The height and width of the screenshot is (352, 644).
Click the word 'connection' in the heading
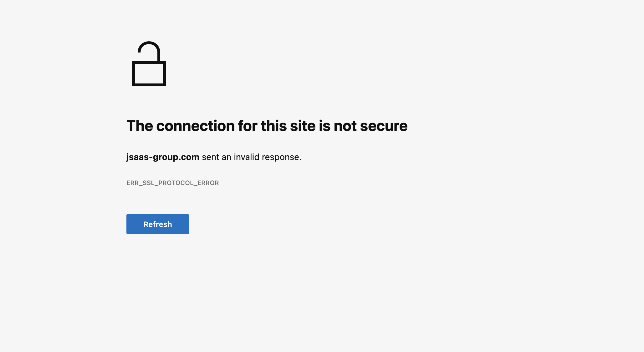196,126
